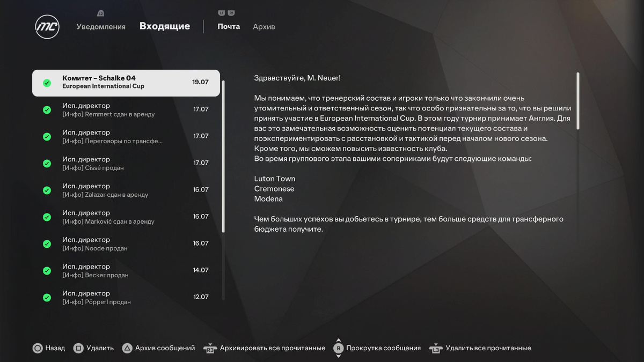The height and width of the screenshot is (362, 644).
Task: Click the Прокрутка сообщения label
Action: coord(384,348)
